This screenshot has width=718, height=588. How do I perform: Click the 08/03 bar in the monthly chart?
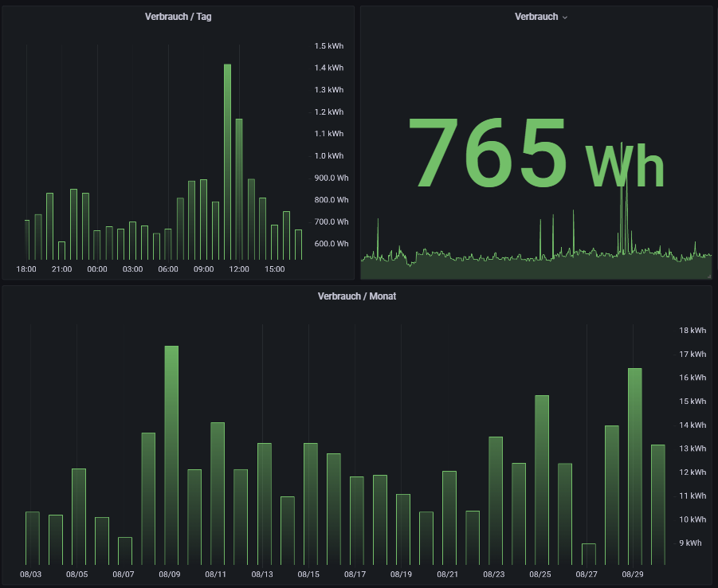click(x=32, y=538)
